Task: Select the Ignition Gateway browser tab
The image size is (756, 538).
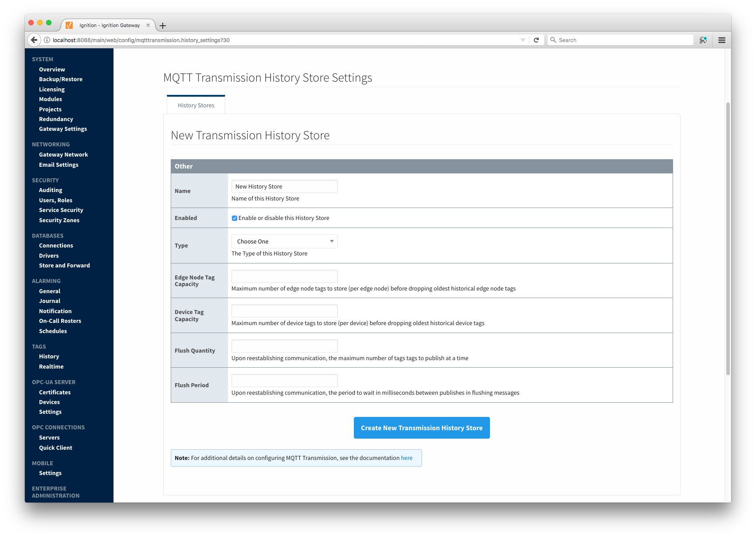Action: point(109,25)
